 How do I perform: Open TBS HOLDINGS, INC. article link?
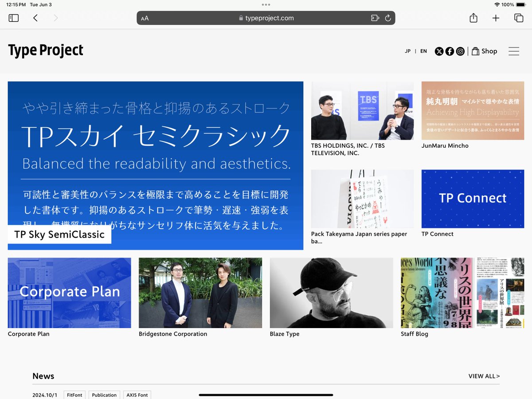[348, 149]
